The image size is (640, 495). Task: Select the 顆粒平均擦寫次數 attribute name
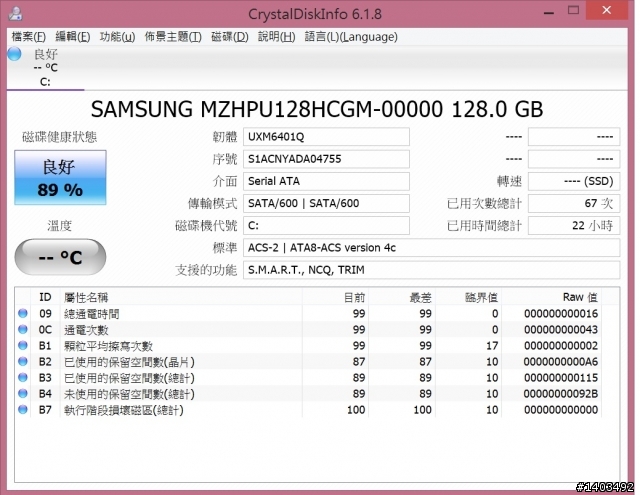pos(109,346)
